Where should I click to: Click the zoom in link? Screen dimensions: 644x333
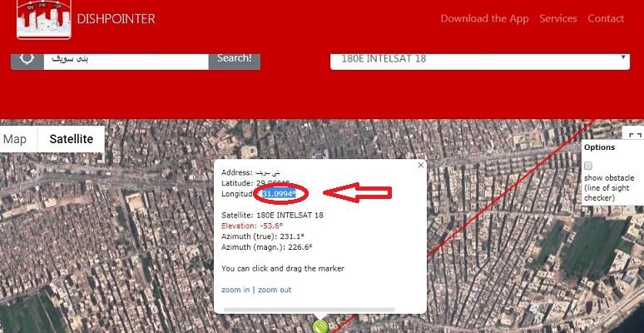(235, 290)
